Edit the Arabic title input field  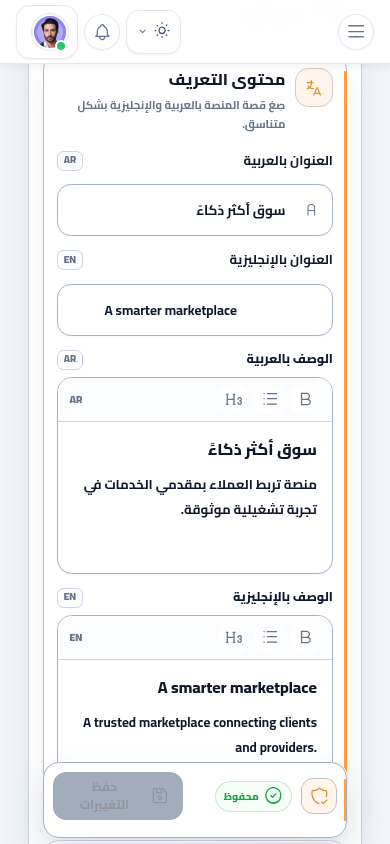point(195,210)
